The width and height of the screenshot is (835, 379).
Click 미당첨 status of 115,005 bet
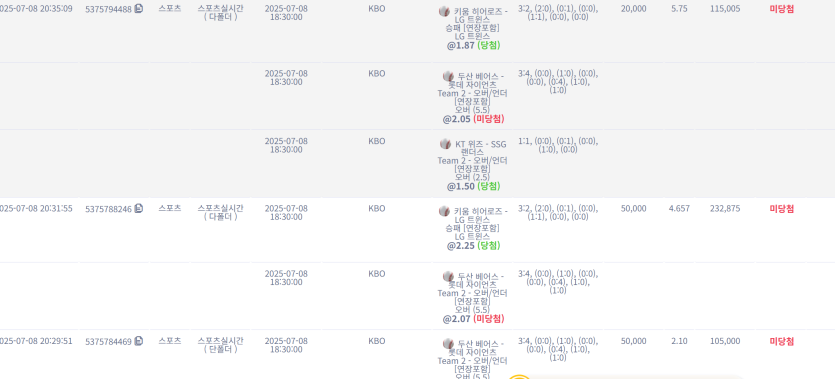pos(782,9)
